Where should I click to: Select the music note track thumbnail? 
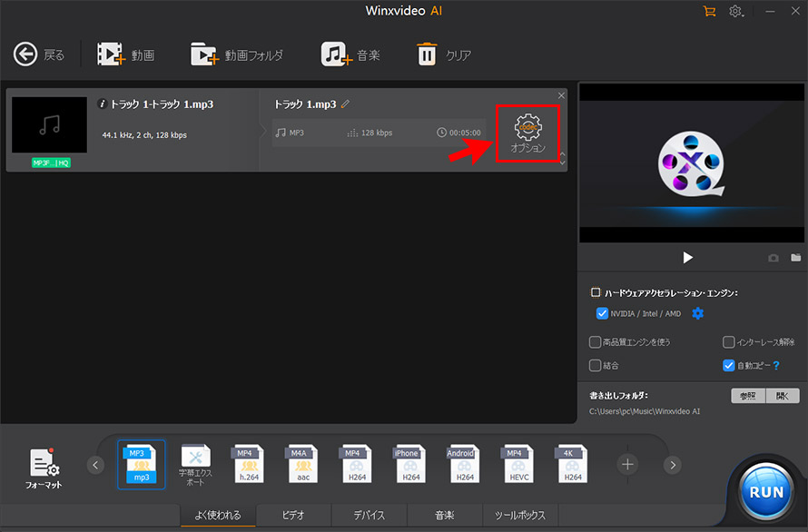[x=49, y=124]
